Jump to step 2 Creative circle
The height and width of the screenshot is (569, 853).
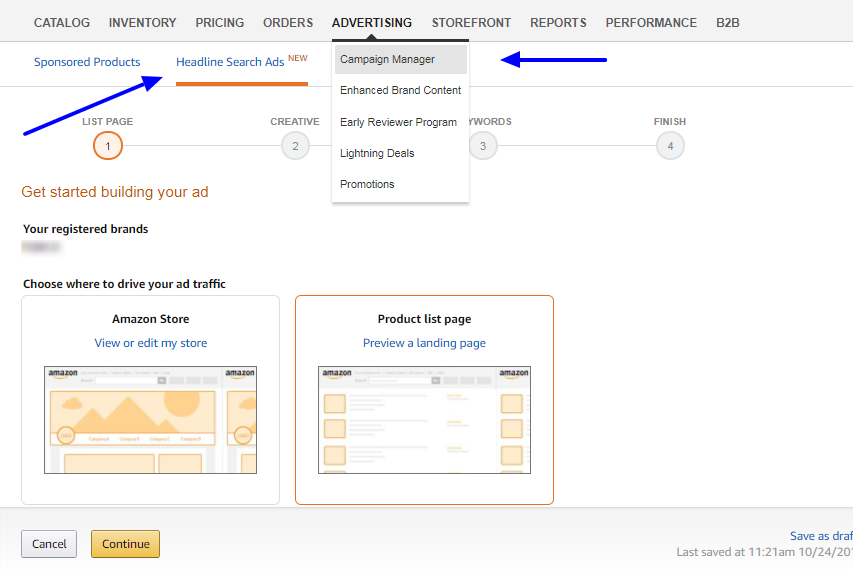coord(295,146)
